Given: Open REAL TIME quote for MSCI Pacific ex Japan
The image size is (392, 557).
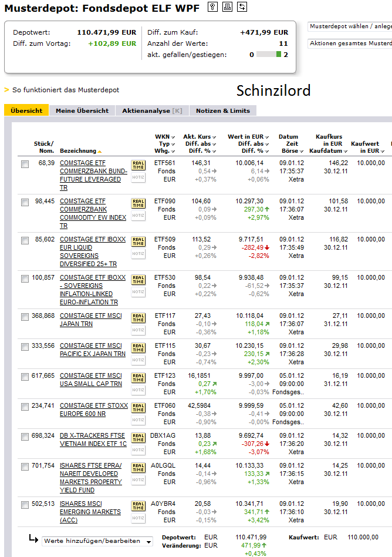Looking at the screenshot, I should [138, 348].
